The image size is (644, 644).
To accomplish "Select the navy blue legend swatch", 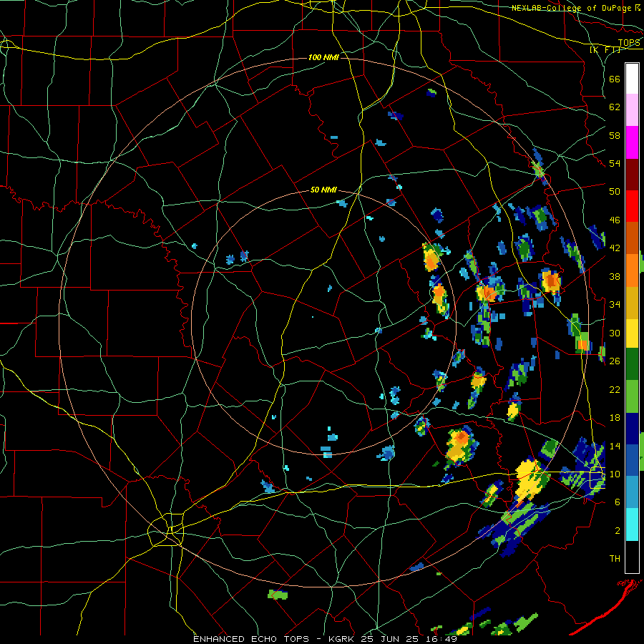I will tap(632, 429).
